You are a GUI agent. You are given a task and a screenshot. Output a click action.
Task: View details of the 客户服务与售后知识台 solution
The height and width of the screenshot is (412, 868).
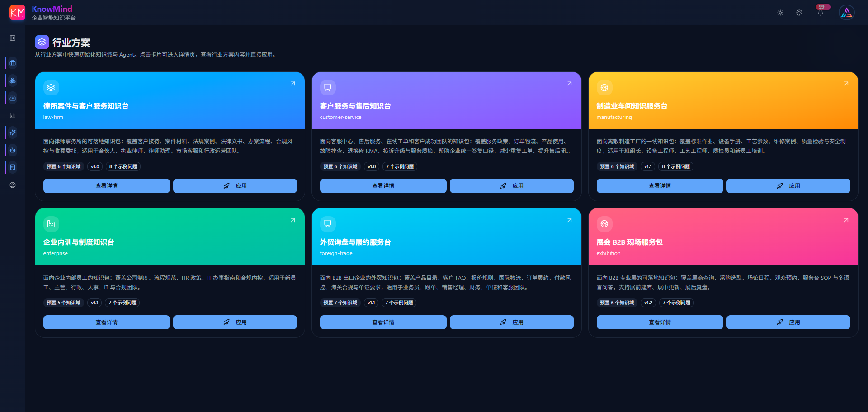383,186
